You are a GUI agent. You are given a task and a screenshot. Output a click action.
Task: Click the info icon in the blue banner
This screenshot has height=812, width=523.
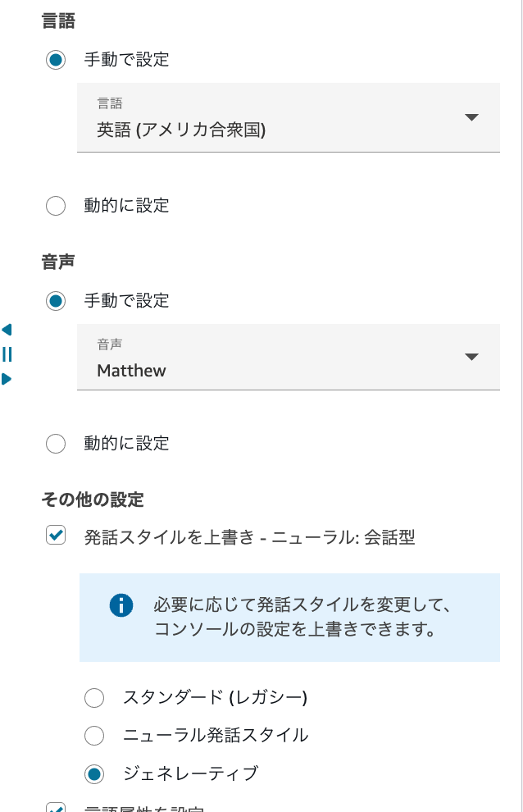(121, 605)
